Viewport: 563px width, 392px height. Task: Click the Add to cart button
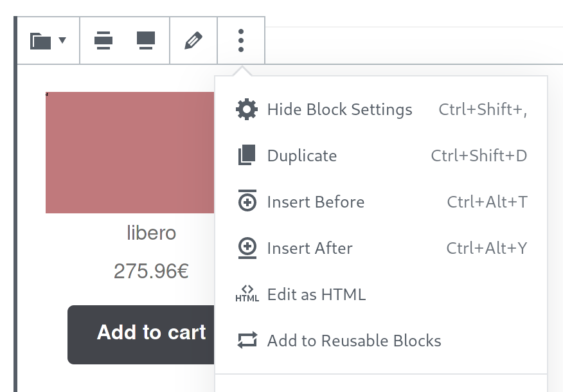click(141, 335)
